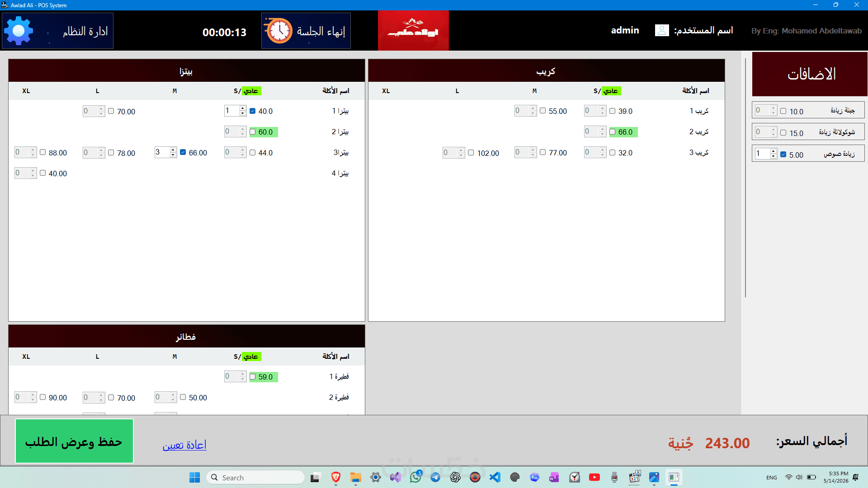
Task: Click the reset link
Action: 184,445
